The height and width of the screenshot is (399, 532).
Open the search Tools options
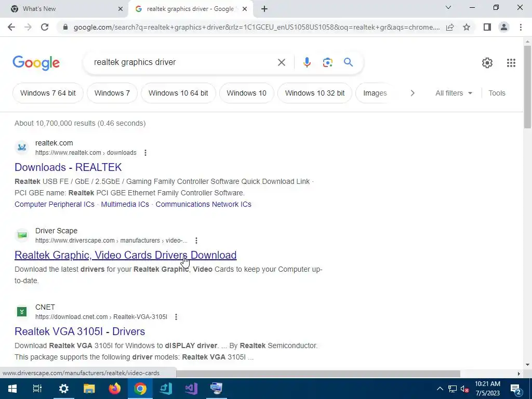coord(497,93)
